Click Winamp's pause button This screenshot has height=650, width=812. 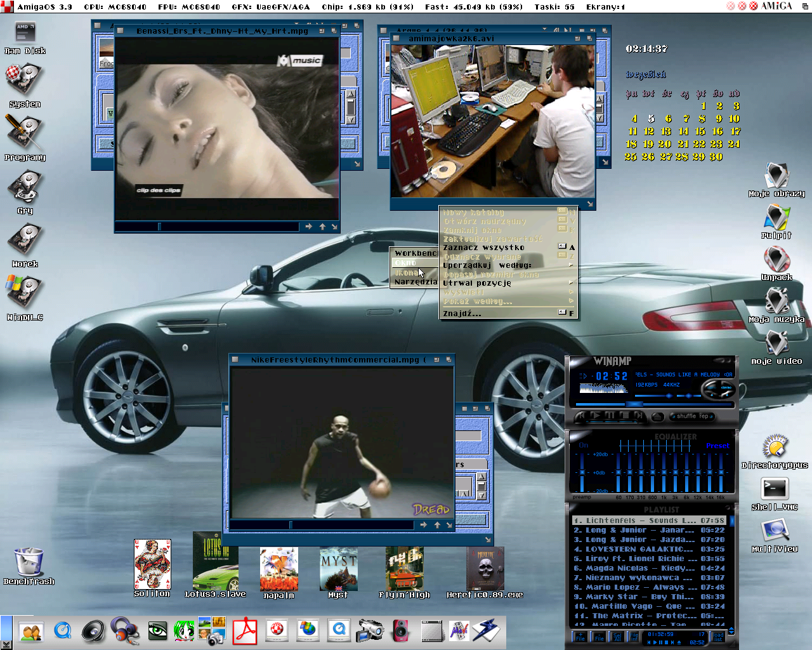(x=611, y=415)
